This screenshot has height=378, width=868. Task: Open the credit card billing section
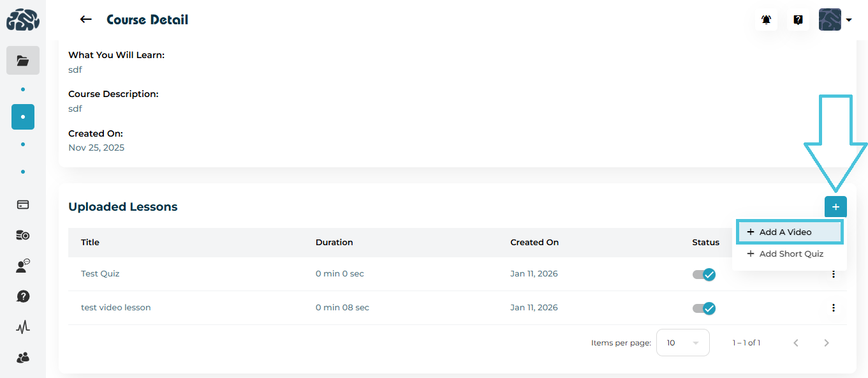pos(23,205)
